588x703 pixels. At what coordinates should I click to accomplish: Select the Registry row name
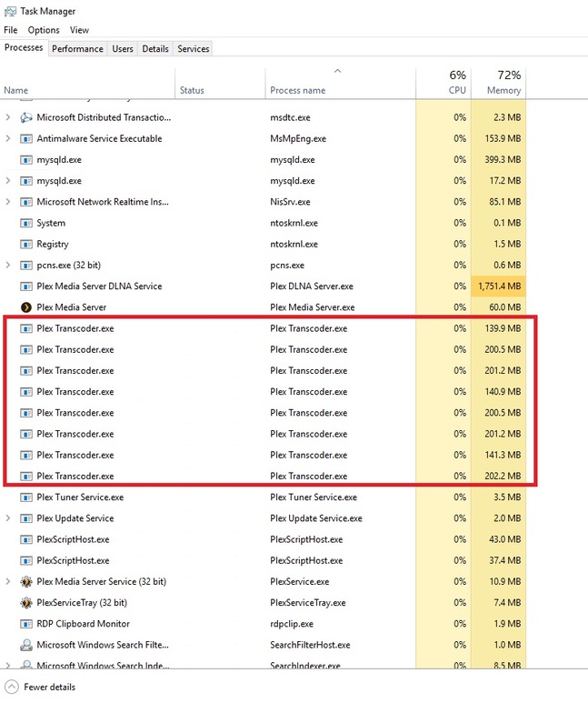coord(53,244)
